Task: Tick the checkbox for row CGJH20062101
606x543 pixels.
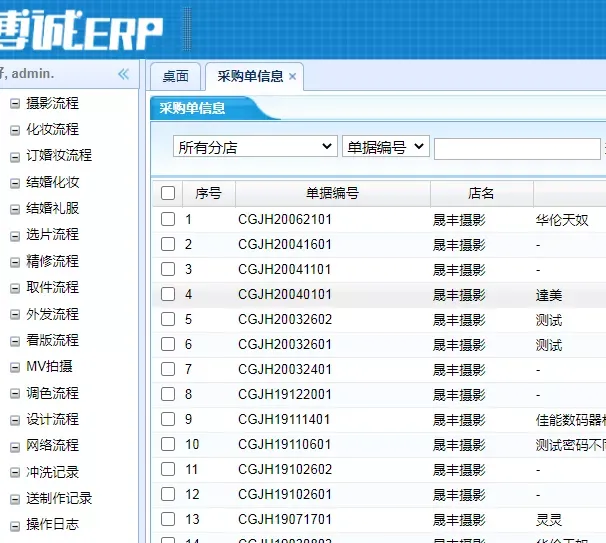Action: 168,219
